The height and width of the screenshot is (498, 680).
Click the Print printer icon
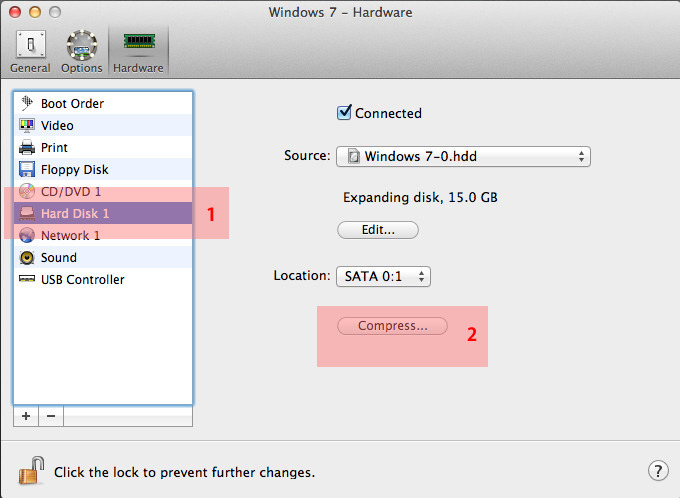click(x=27, y=147)
